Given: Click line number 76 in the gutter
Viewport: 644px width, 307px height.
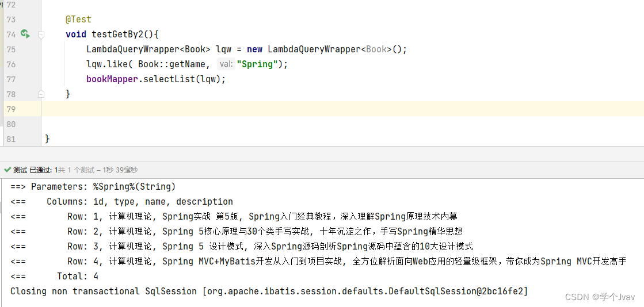Looking at the screenshot, I should pos(11,64).
